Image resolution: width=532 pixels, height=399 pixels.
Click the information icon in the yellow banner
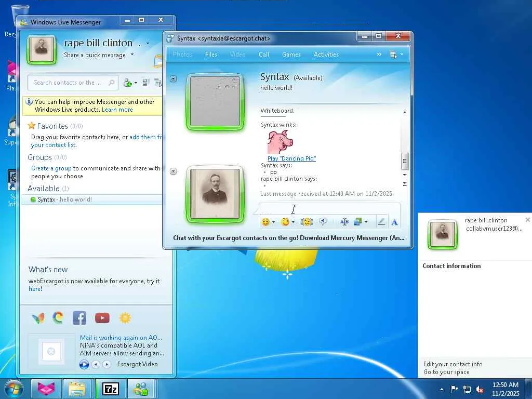click(x=29, y=101)
